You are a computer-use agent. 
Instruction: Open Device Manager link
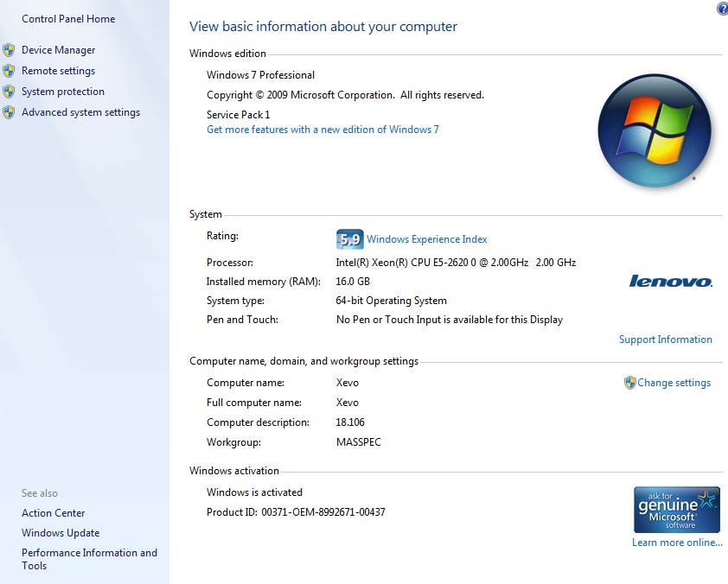pos(58,50)
